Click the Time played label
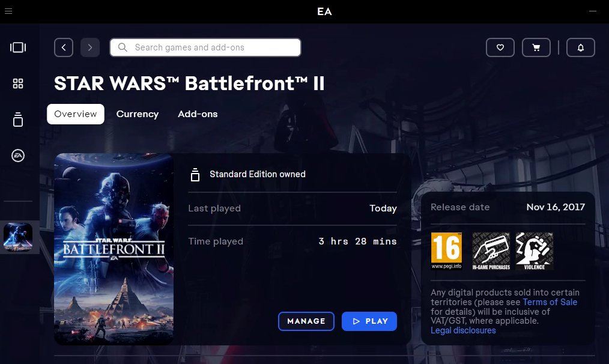609x364 pixels. (216, 241)
